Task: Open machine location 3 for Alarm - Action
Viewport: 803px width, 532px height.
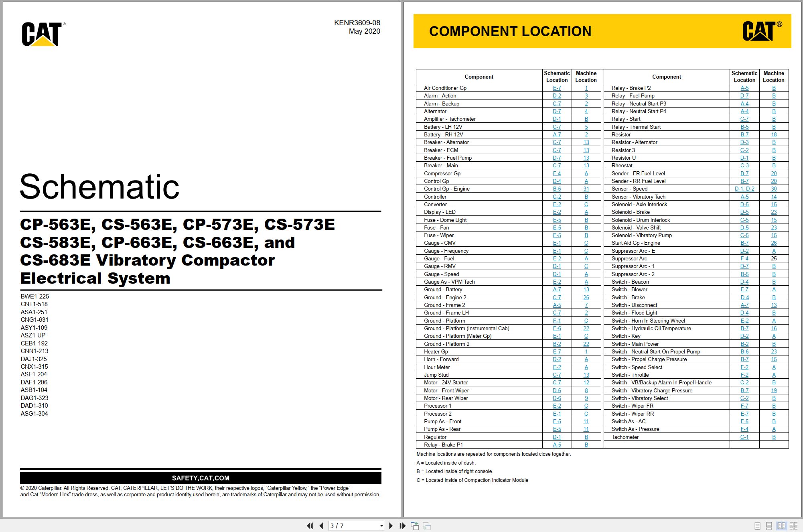Action: coord(586,95)
